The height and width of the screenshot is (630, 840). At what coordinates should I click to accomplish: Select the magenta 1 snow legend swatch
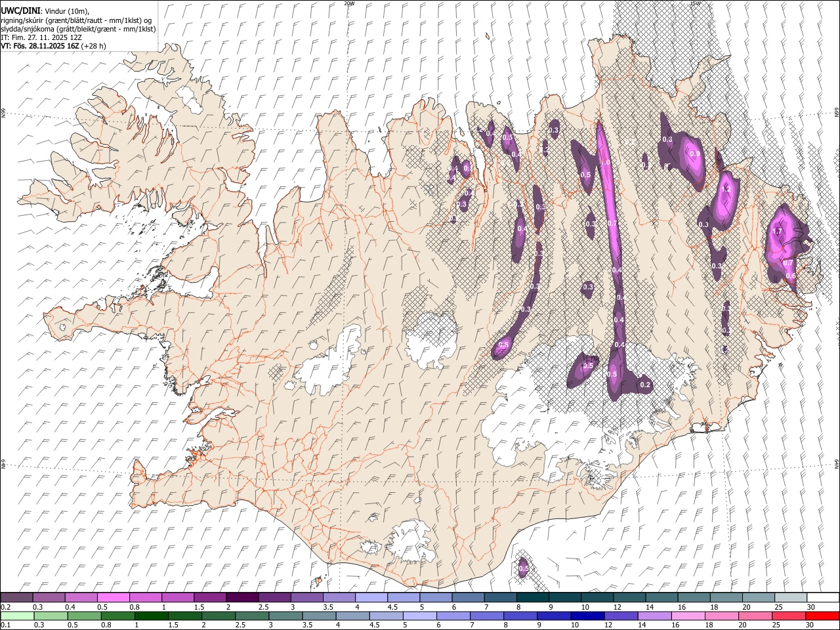(x=178, y=597)
